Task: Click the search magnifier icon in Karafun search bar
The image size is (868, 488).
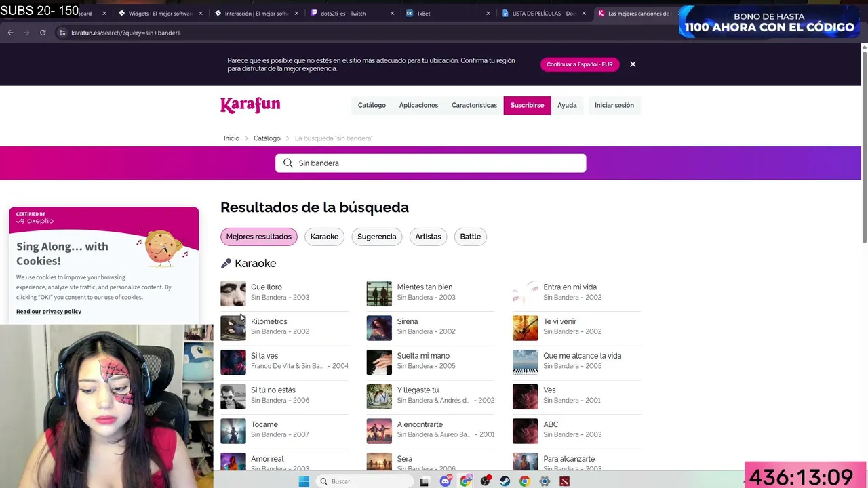Action: [x=288, y=163]
